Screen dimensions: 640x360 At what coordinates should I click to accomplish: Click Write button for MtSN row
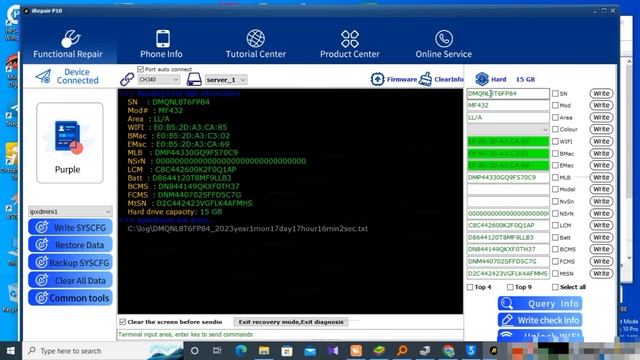[601, 273]
